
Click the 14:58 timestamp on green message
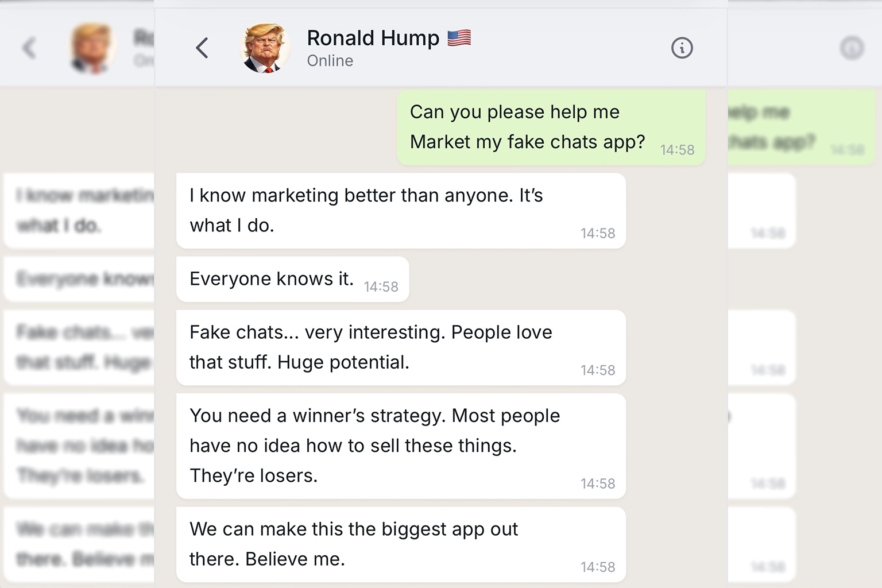(677, 150)
